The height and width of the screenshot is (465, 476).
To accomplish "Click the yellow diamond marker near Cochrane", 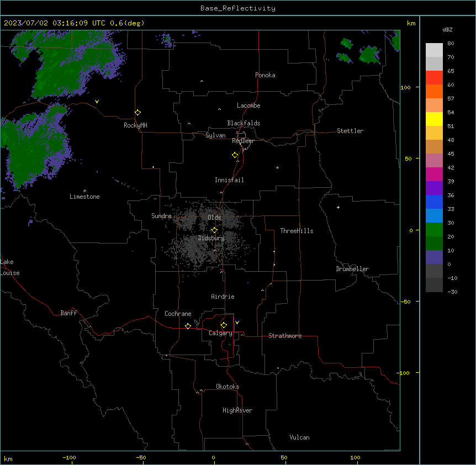I will pos(188,326).
